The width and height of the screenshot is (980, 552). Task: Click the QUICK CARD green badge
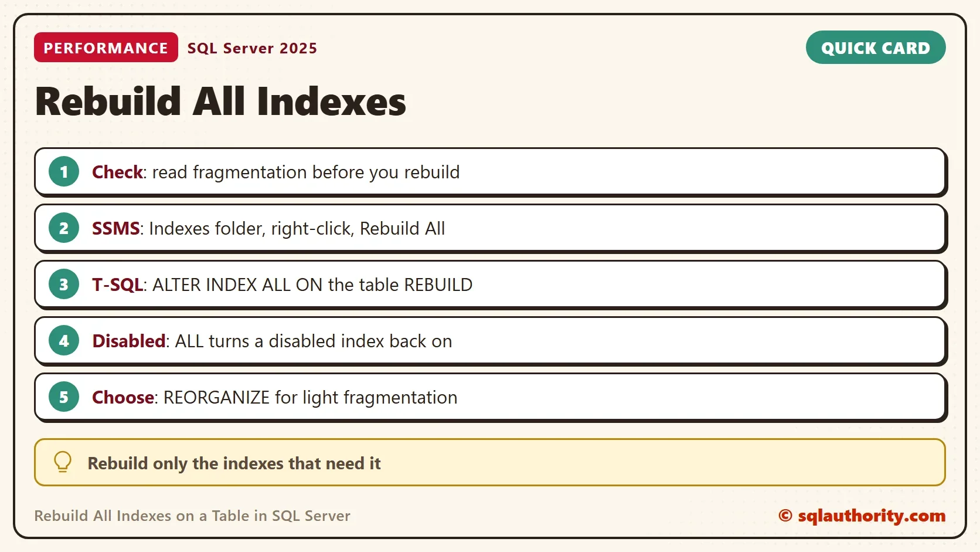click(x=876, y=48)
